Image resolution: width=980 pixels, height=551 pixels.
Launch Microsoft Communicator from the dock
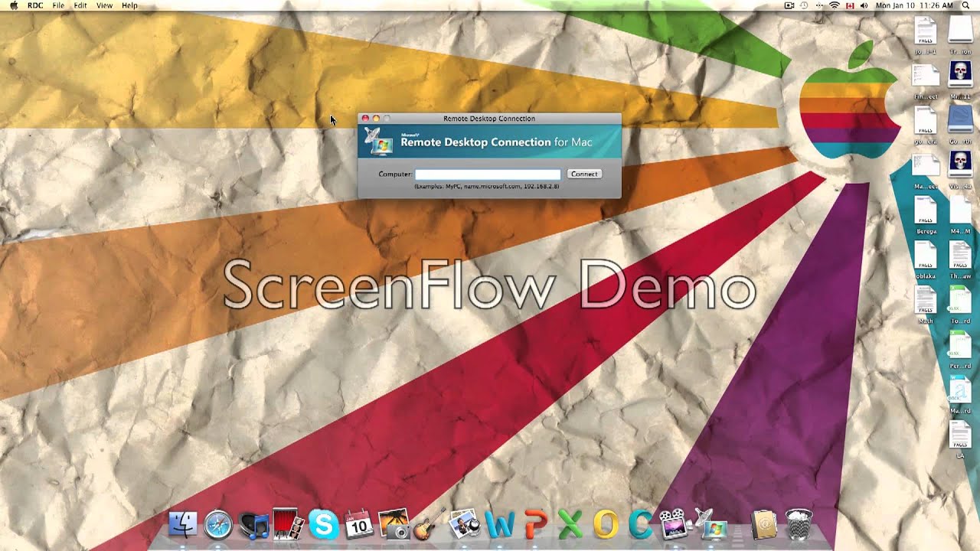tap(640, 525)
